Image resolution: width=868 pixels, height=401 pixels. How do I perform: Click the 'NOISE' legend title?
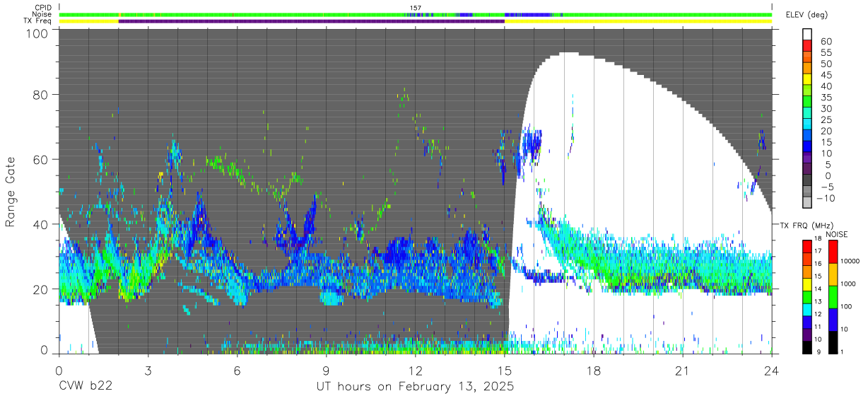point(836,234)
